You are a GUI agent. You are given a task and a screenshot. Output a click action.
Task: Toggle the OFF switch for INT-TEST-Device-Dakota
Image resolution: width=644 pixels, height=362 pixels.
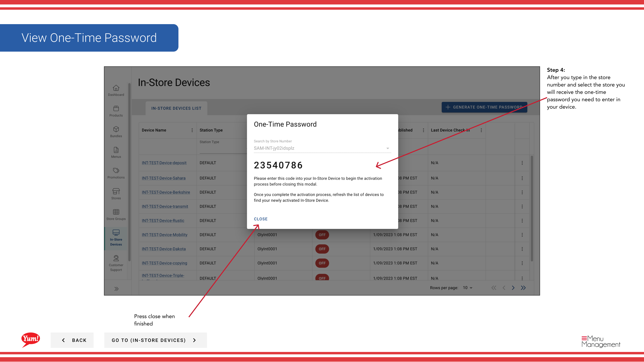(x=322, y=249)
